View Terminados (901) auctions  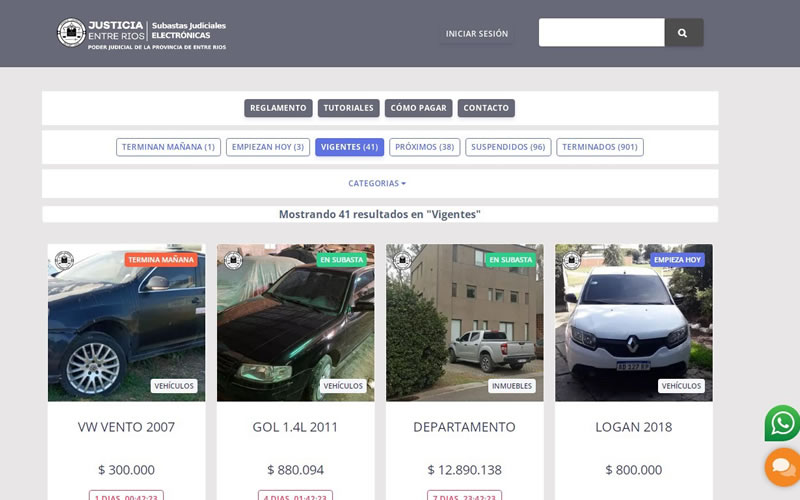coord(599,147)
